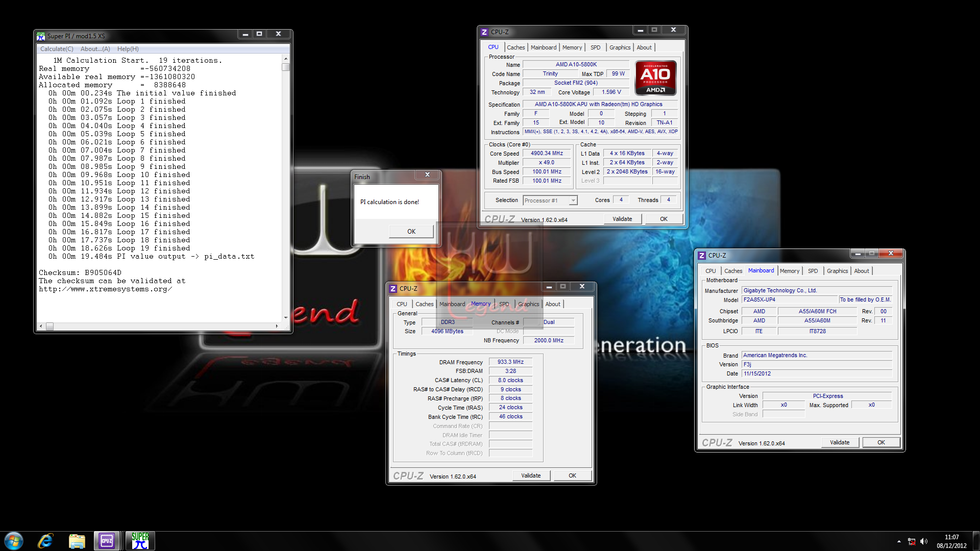Switch to the CPU-Z taskbar icon
Screen dimensions: 980x551
click(107, 541)
